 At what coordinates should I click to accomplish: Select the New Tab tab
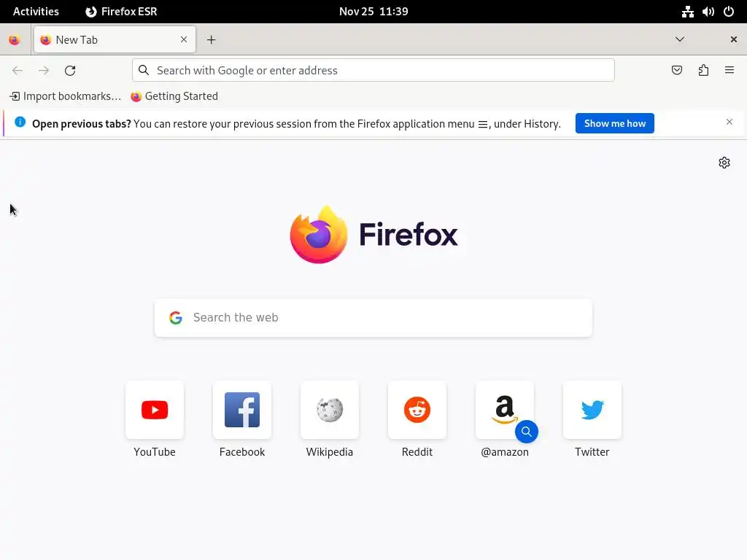(x=115, y=40)
